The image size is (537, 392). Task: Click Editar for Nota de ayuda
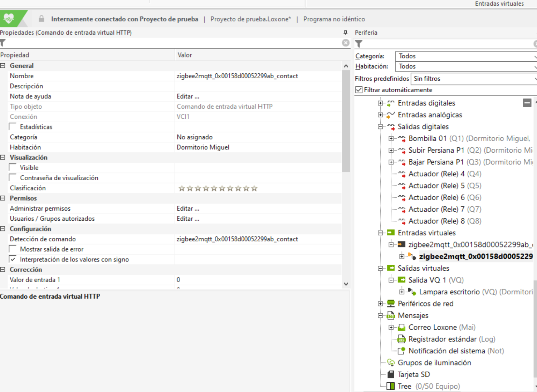point(188,97)
